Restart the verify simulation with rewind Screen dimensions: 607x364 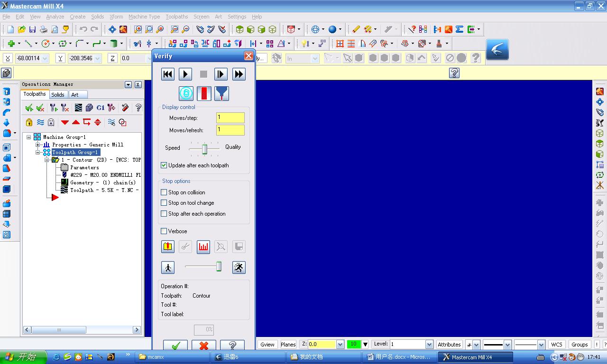coord(168,74)
